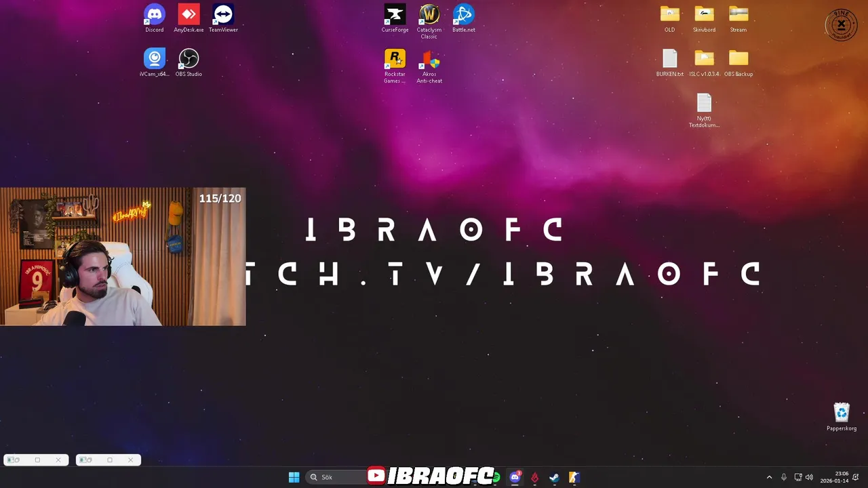Click the microphone icon in the system tray
The image size is (868, 488).
pos(783,477)
